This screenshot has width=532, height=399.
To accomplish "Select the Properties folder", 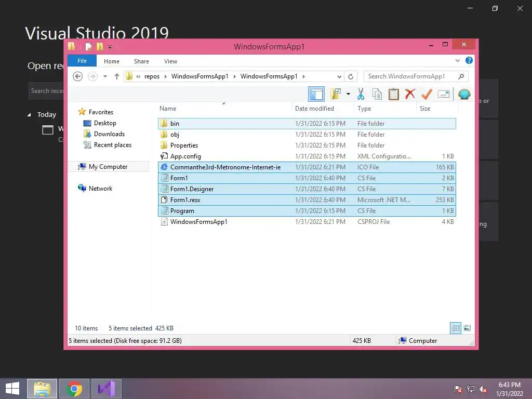I will 307,145.
